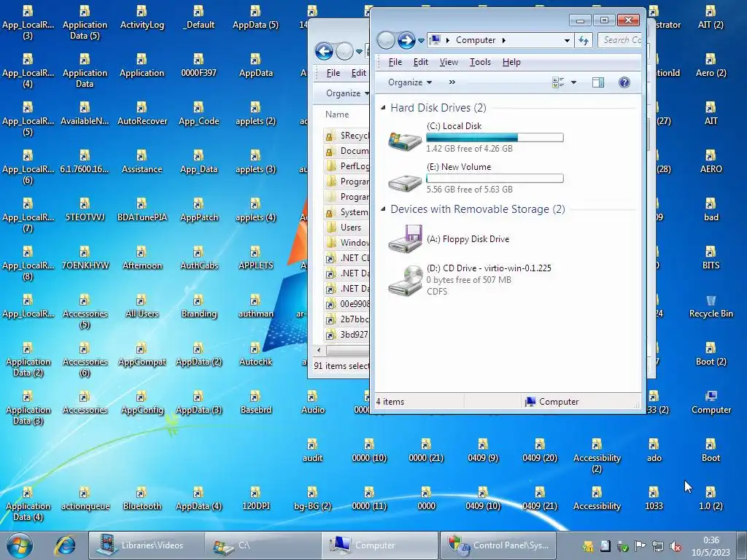Select the Users folder in C:\ window
747x560 pixels.
[x=347, y=227]
